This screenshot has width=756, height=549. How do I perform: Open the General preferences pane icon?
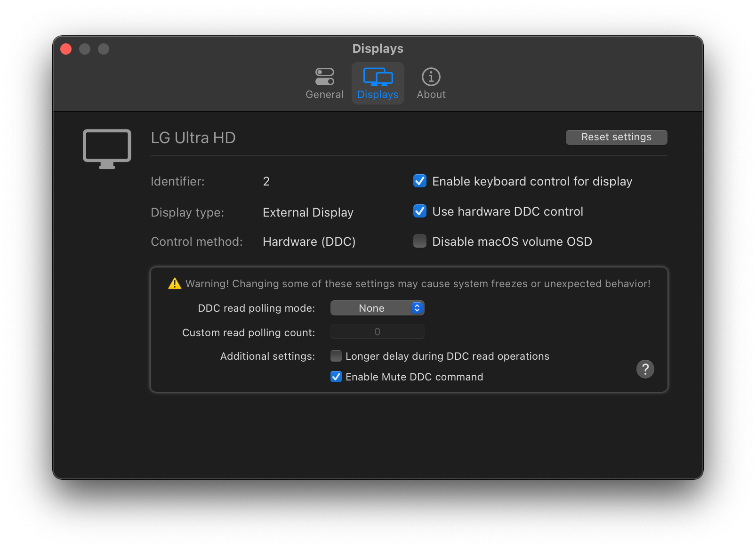(x=324, y=76)
